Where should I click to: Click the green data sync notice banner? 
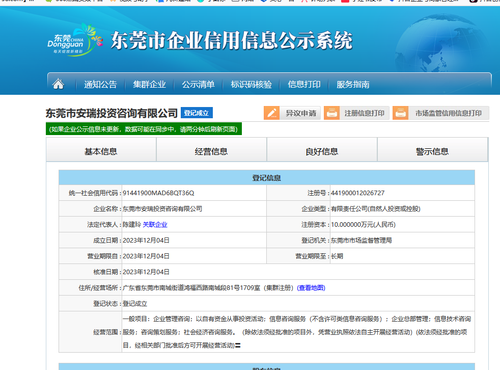coord(144,129)
